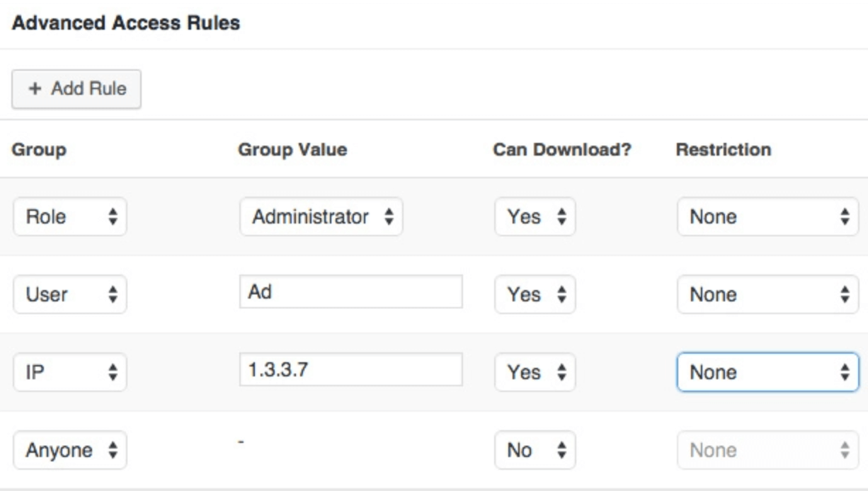Image resolution: width=868 pixels, height=491 pixels.
Task: Click the IP address field showing 1.3.3.7
Action: (x=350, y=369)
